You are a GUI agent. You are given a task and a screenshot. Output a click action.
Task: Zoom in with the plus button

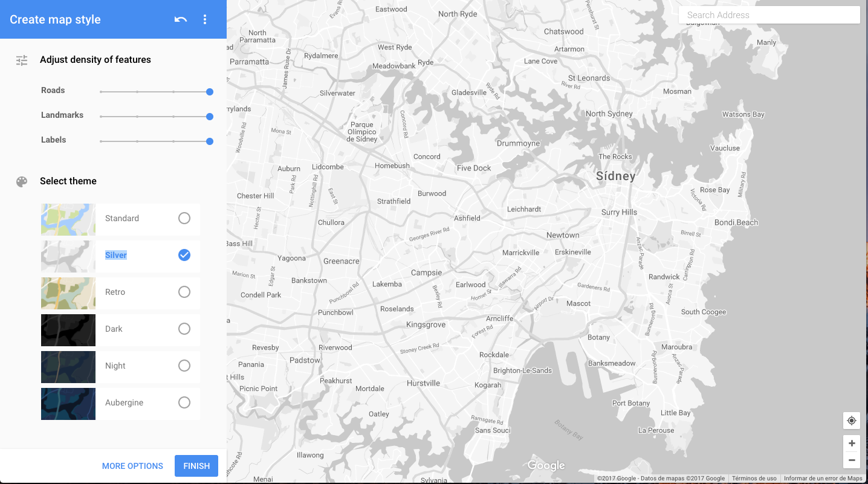[x=852, y=444]
